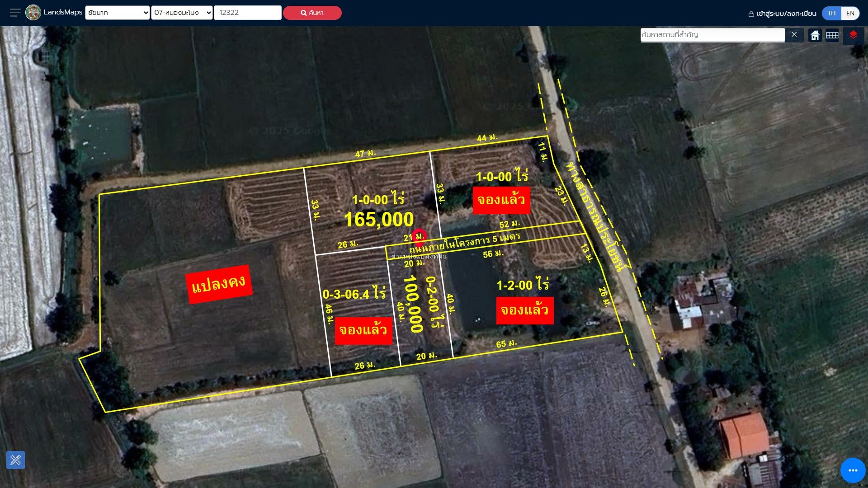Image resolution: width=868 pixels, height=488 pixels.
Task: Expand the ชัยนาท province dropdown
Action: [117, 13]
